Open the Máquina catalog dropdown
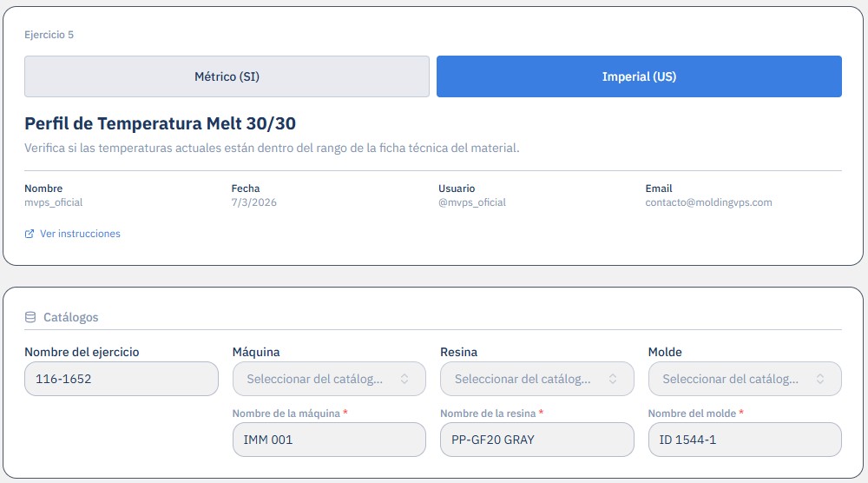 point(329,379)
